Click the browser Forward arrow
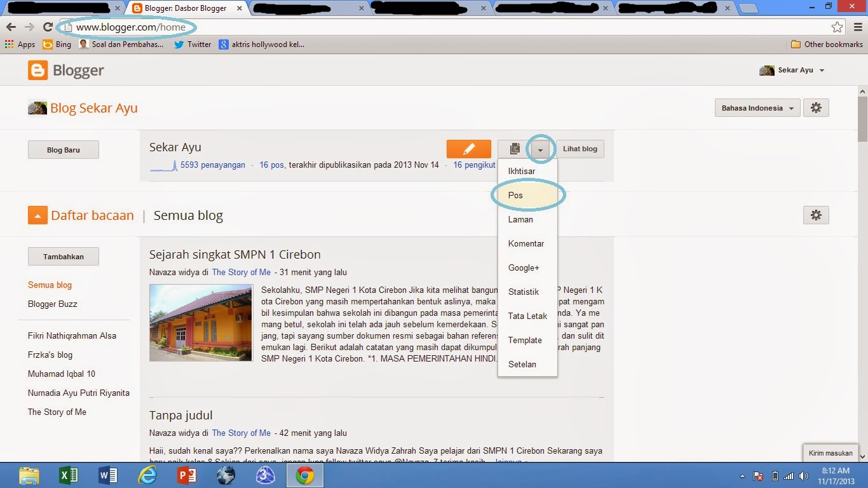Viewport: 868px width, 488px height. point(29,27)
